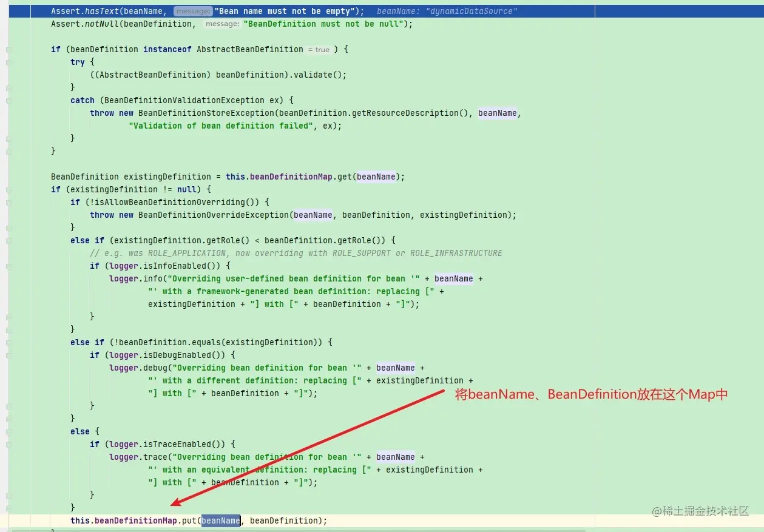Viewport: 764px width, 532px height.
Task: Collapse the fold beside the plain 'else {' line
Action: [8, 432]
